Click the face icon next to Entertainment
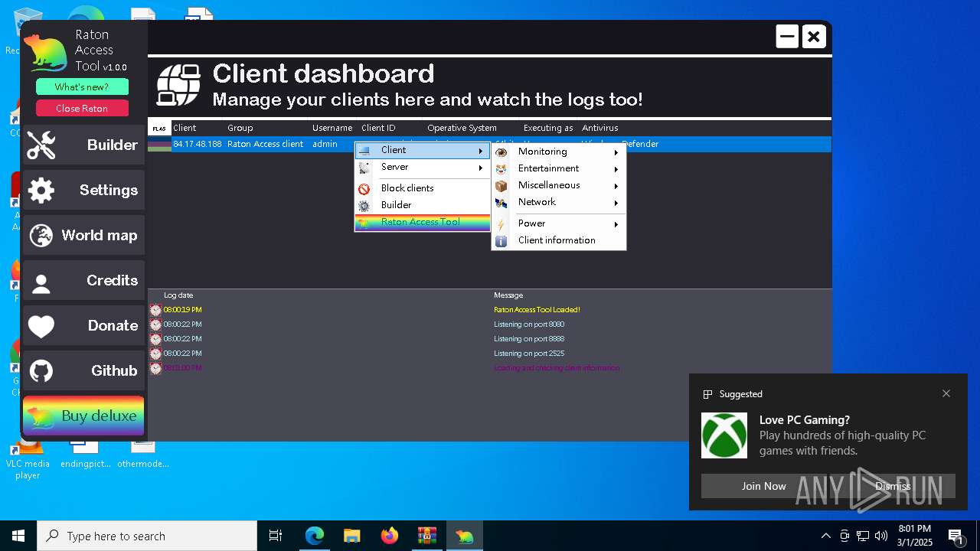The height and width of the screenshot is (551, 980). click(501, 169)
